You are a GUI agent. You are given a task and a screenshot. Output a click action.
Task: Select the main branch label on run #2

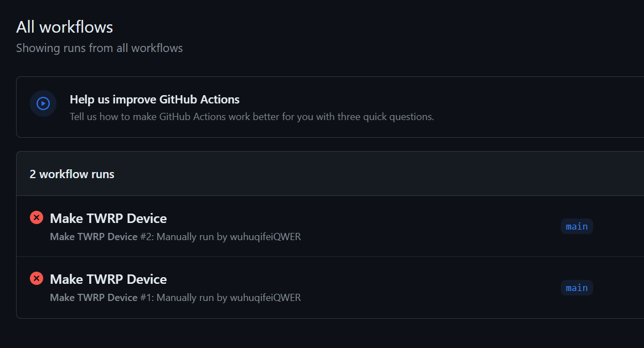[576, 226]
